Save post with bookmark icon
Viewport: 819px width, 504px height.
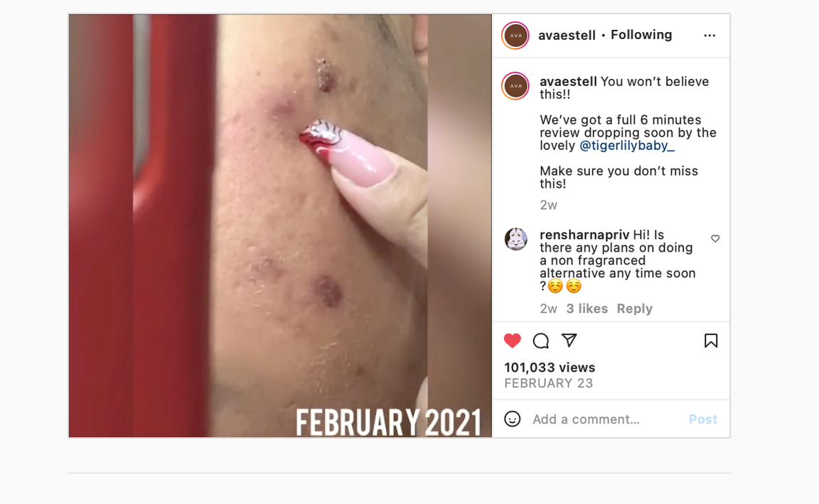710,341
